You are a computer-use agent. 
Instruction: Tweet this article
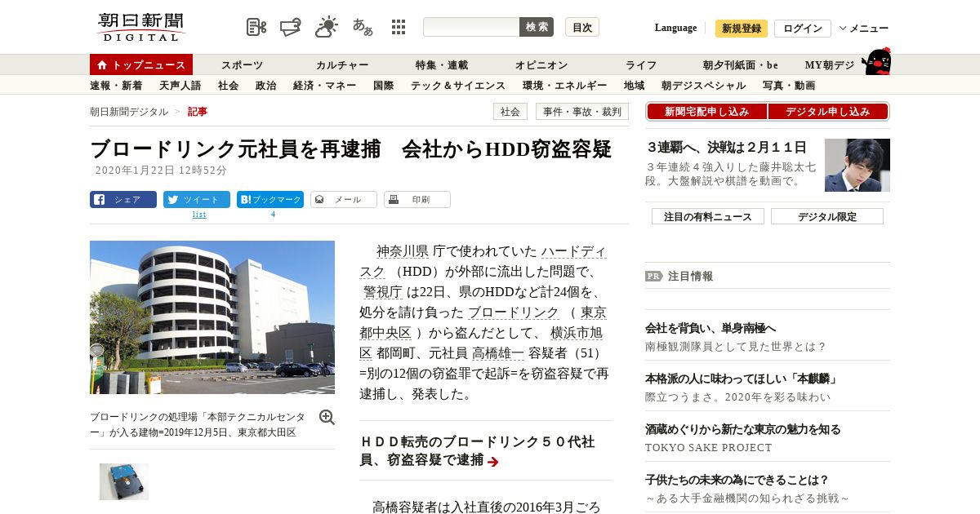pyautogui.click(x=197, y=199)
